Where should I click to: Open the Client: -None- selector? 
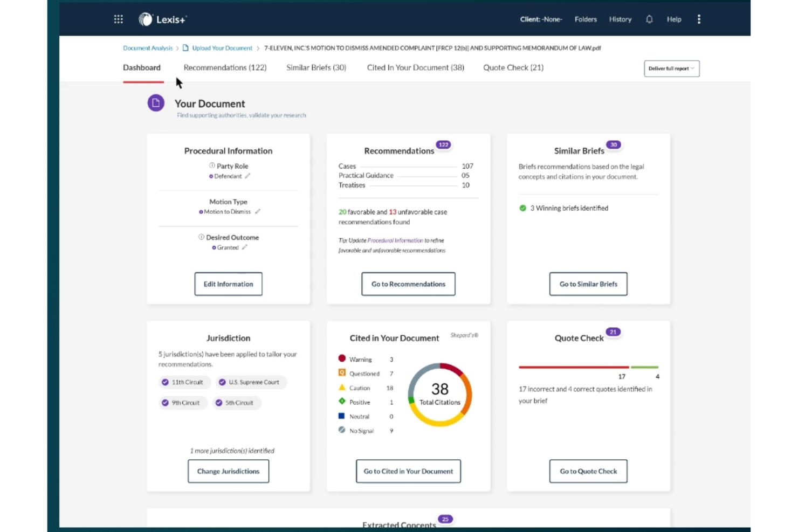pyautogui.click(x=541, y=19)
